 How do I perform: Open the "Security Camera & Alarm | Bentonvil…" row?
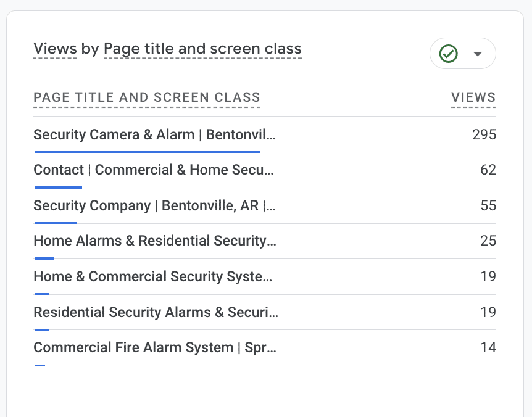pyautogui.click(x=155, y=134)
